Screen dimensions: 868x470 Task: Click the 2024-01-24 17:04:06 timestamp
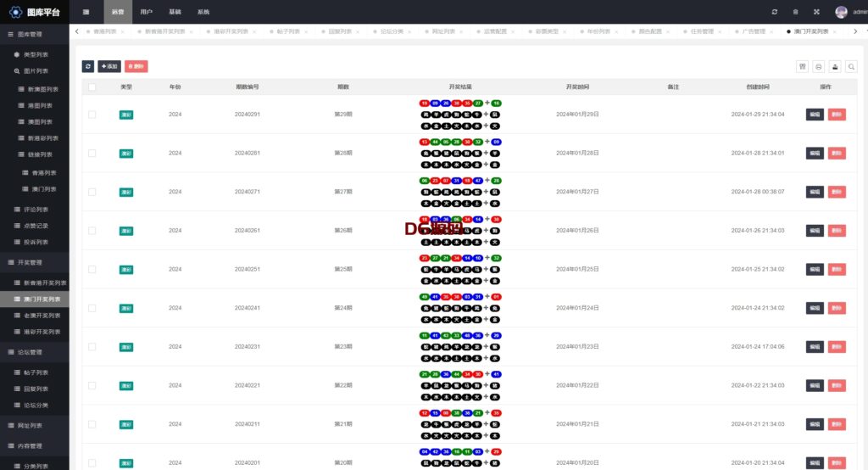(x=758, y=346)
